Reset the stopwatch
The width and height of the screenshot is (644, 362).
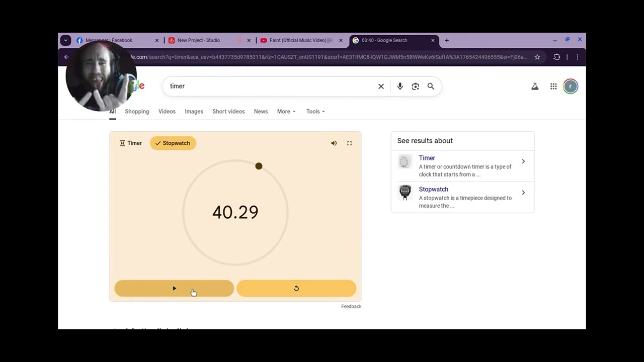point(296,288)
